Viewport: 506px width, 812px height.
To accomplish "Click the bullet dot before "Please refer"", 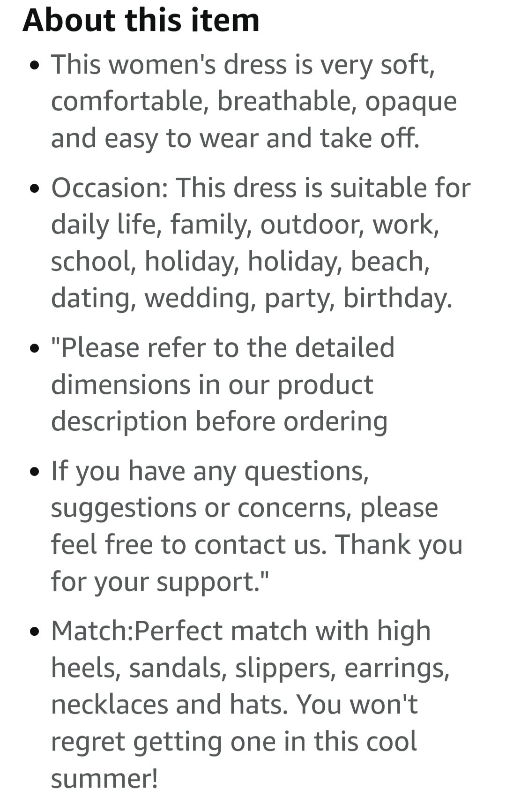I will tap(33, 349).
